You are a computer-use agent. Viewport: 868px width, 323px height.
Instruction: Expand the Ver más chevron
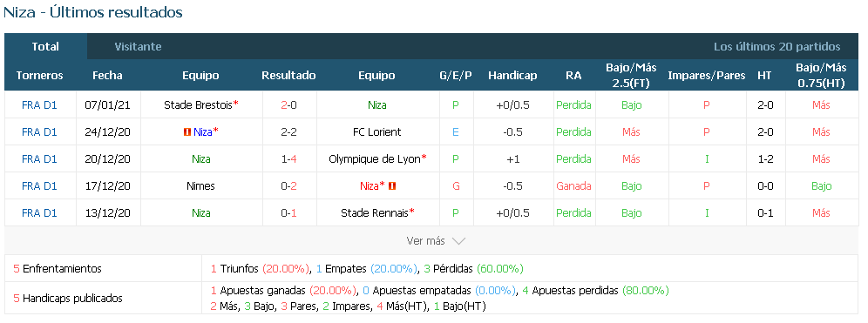[458, 241]
